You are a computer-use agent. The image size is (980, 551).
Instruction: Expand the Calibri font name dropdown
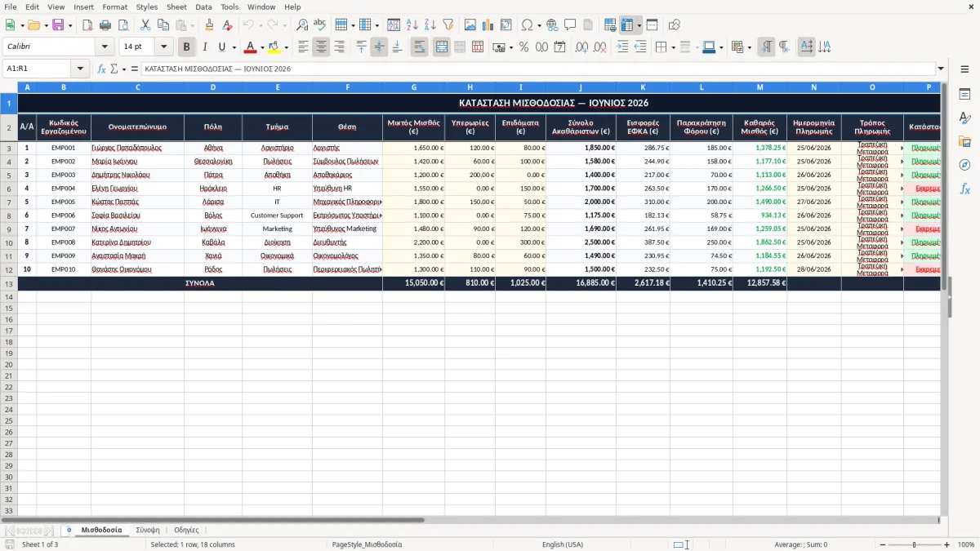(105, 47)
